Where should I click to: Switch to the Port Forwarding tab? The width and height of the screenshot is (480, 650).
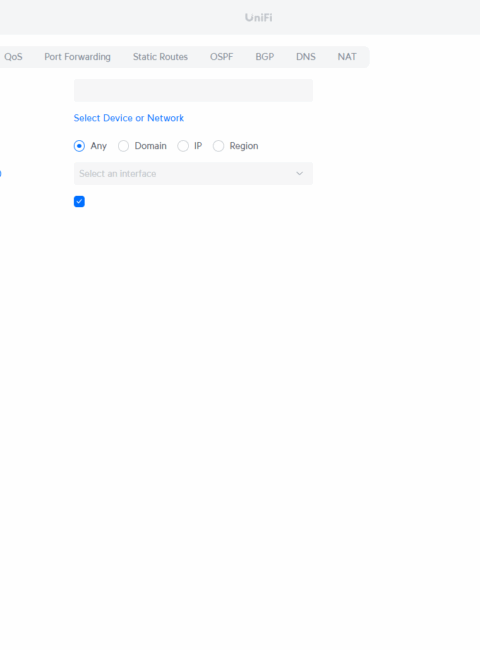[x=78, y=57]
